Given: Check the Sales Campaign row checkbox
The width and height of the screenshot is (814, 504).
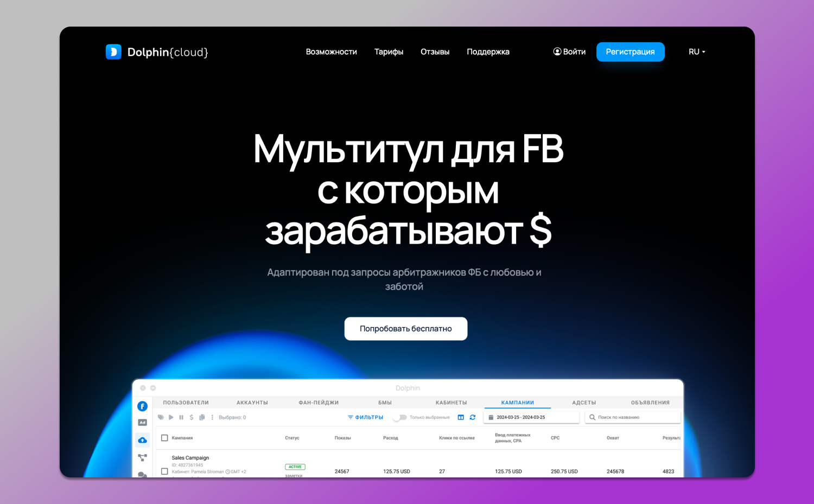Looking at the screenshot, I should coord(164,471).
